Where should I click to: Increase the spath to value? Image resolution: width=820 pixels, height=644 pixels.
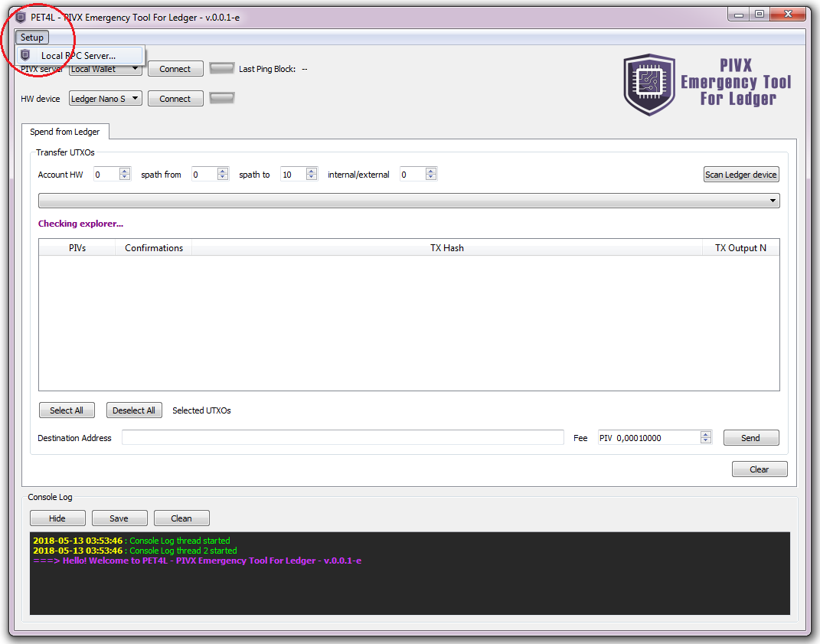point(312,171)
